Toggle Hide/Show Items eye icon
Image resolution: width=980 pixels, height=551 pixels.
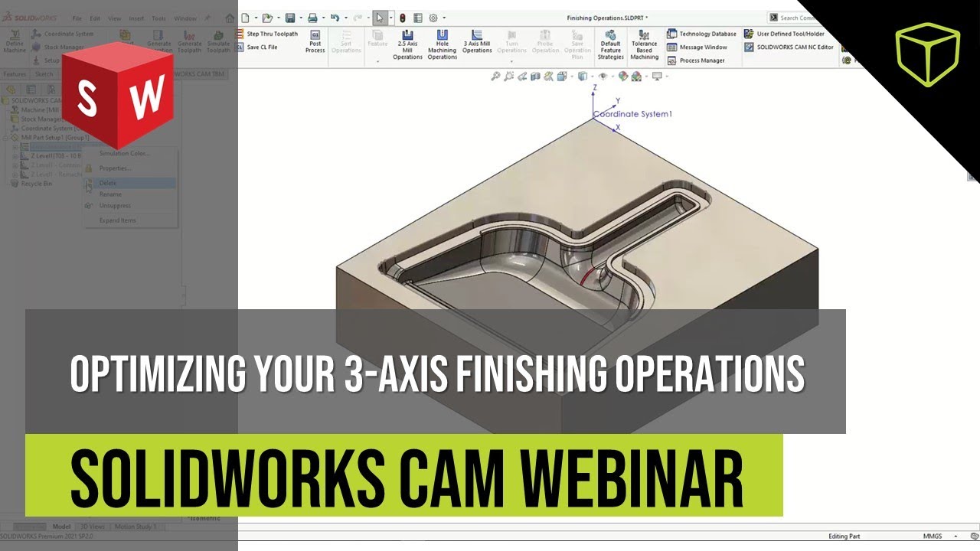[603, 76]
